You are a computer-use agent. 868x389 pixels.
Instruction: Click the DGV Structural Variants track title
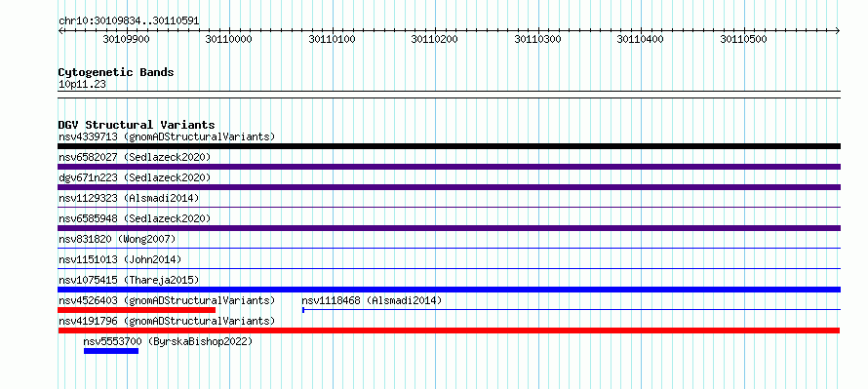tap(137, 125)
